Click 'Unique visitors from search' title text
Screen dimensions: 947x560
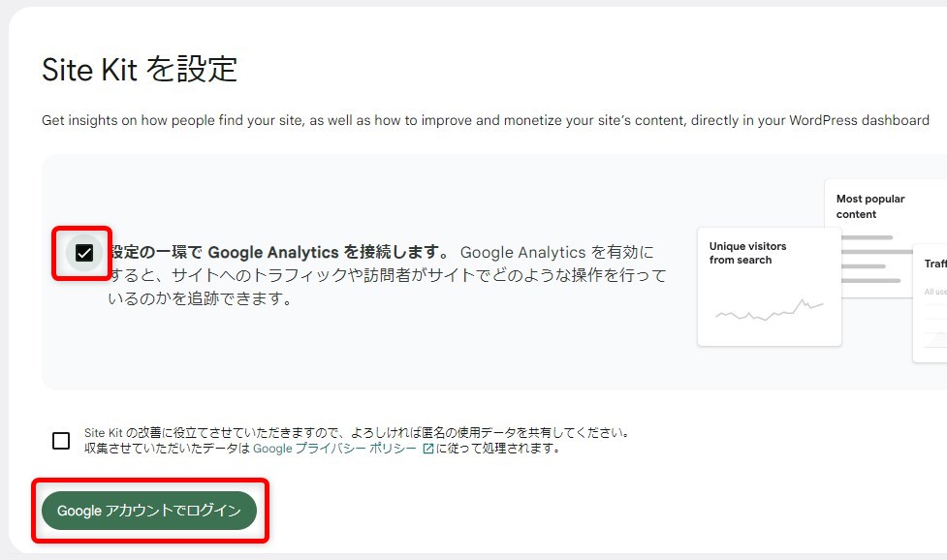747,253
